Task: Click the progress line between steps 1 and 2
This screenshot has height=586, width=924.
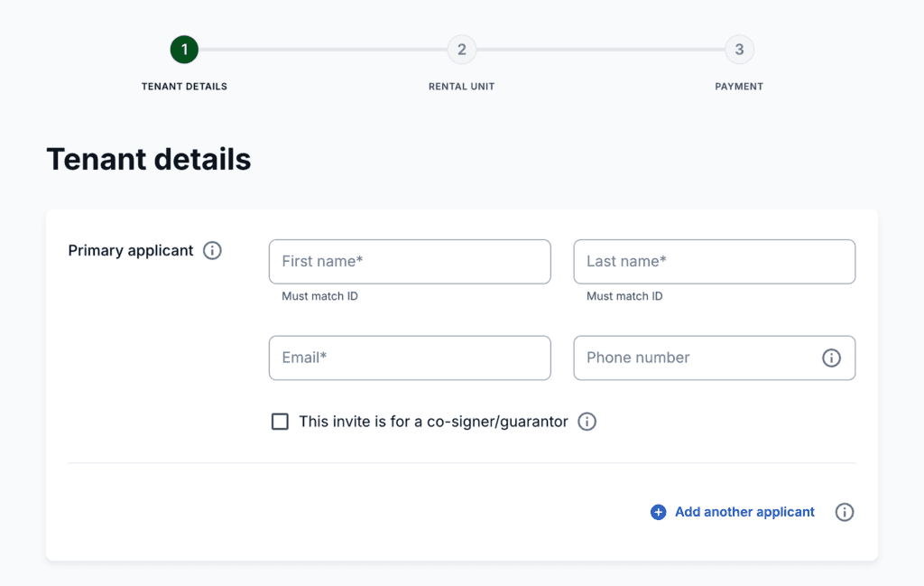Action: tap(323, 50)
